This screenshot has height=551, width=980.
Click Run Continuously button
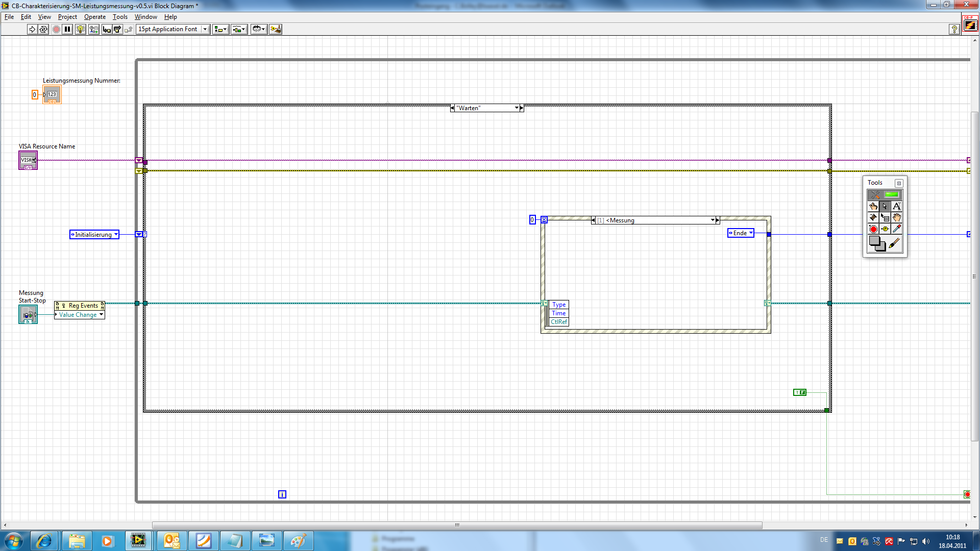point(43,29)
